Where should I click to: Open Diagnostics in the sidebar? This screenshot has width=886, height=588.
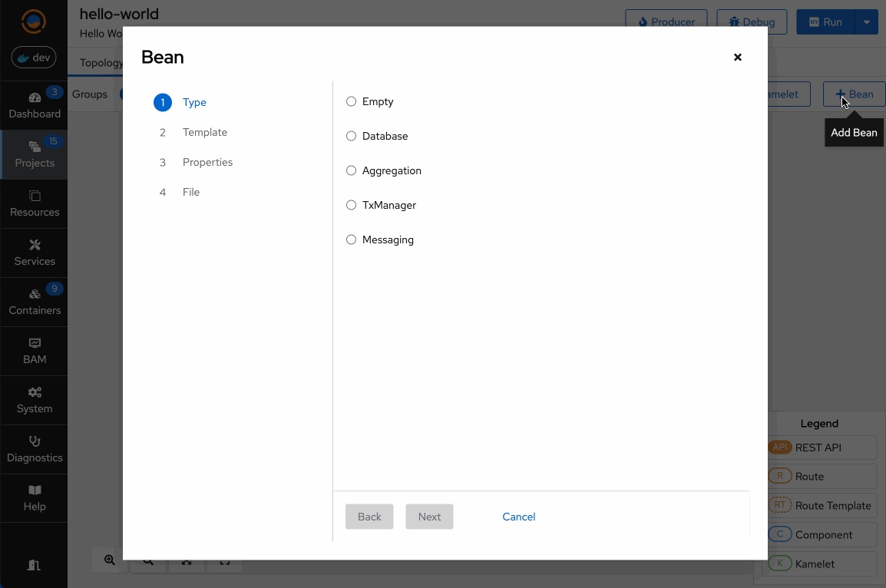34,450
